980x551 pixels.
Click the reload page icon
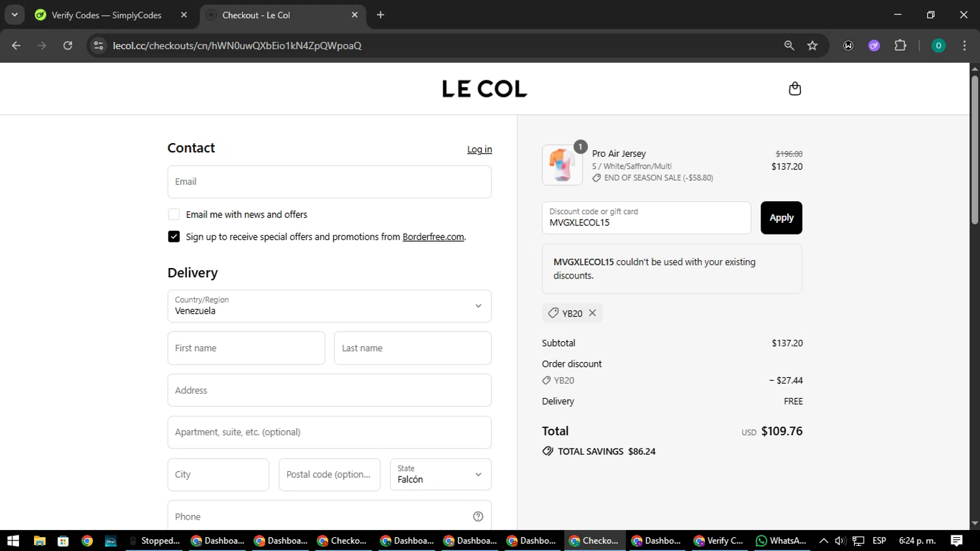pyautogui.click(x=68, y=45)
